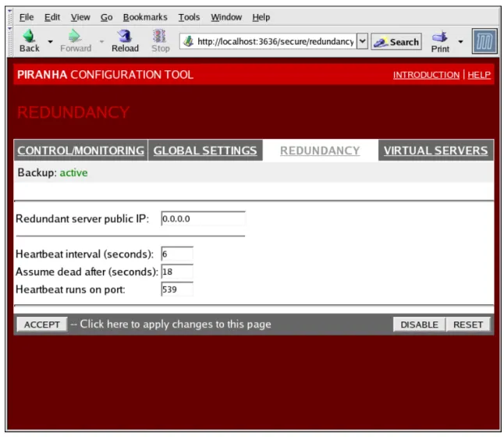The height and width of the screenshot is (437, 504).
Task: Open the Help menu
Action: coord(261,17)
